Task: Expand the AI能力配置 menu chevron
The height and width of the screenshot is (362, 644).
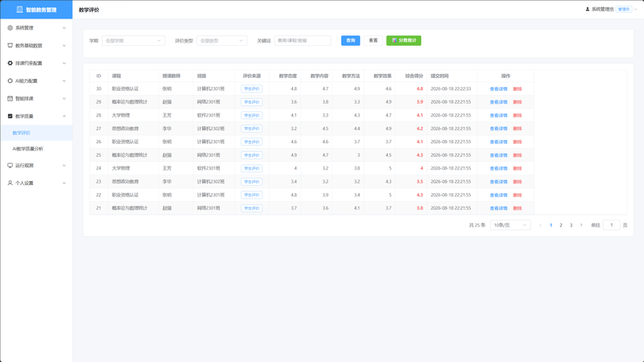Action: 64,81
